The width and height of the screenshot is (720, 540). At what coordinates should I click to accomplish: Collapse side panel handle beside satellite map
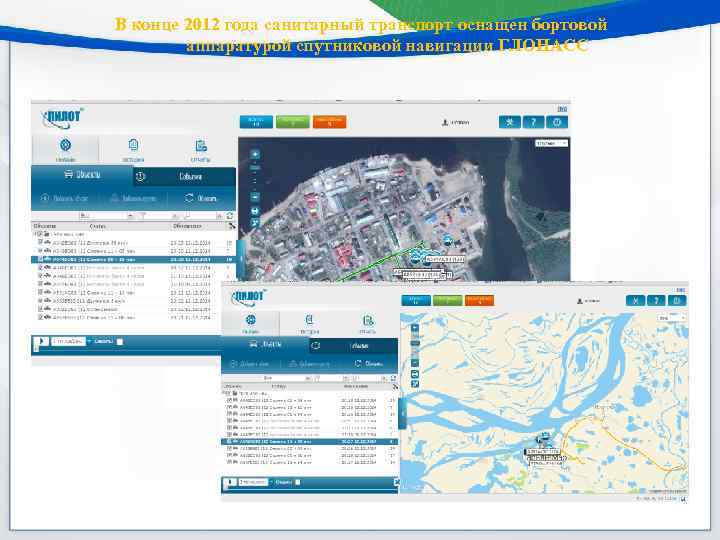click(x=241, y=259)
